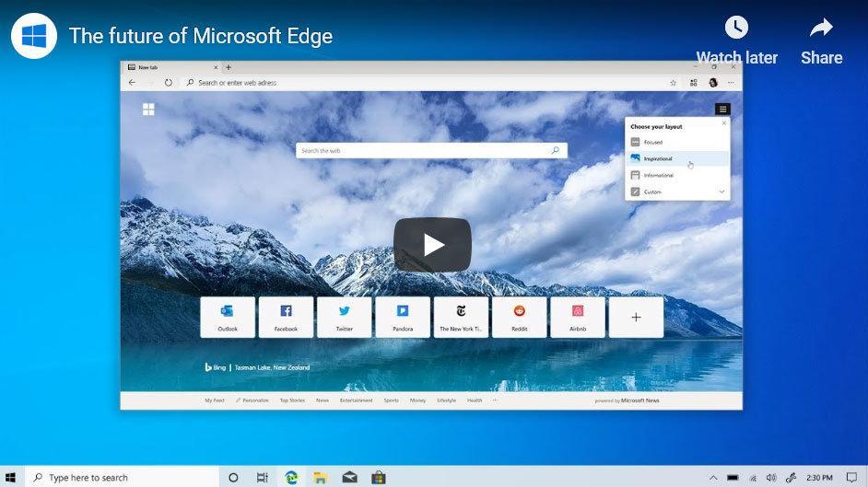Open the Action Center notifications icon

[x=851, y=478]
